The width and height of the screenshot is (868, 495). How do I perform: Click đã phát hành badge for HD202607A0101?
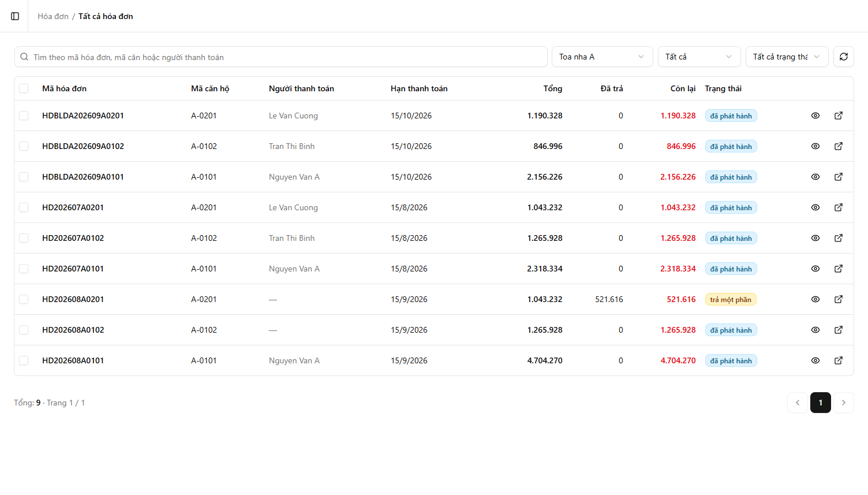click(731, 269)
